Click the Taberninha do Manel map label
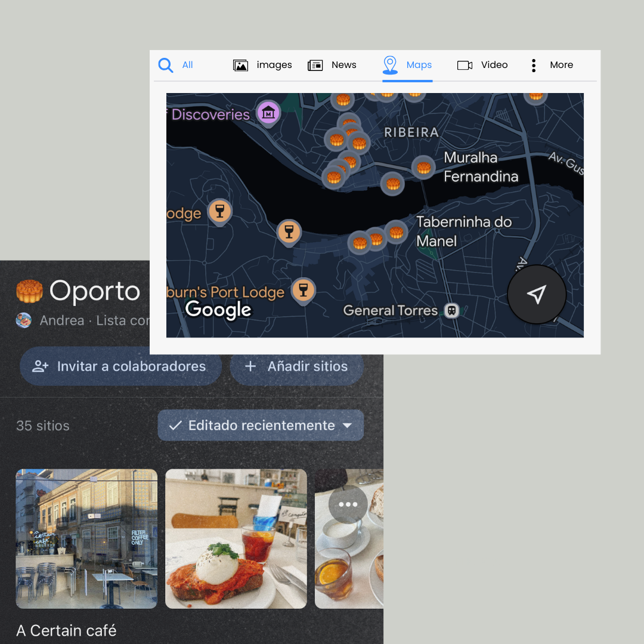Screen dimensions: 644x644 464,231
